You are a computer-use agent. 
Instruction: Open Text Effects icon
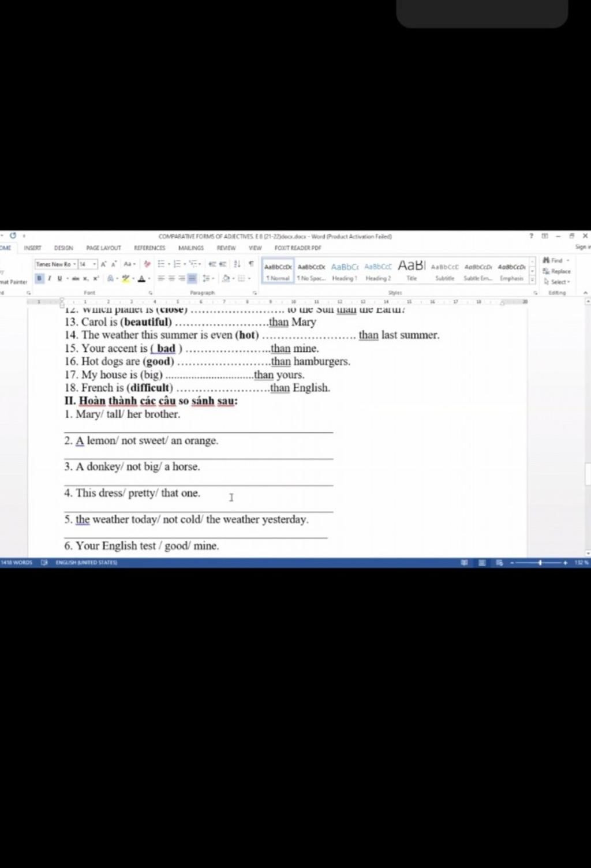(x=111, y=278)
